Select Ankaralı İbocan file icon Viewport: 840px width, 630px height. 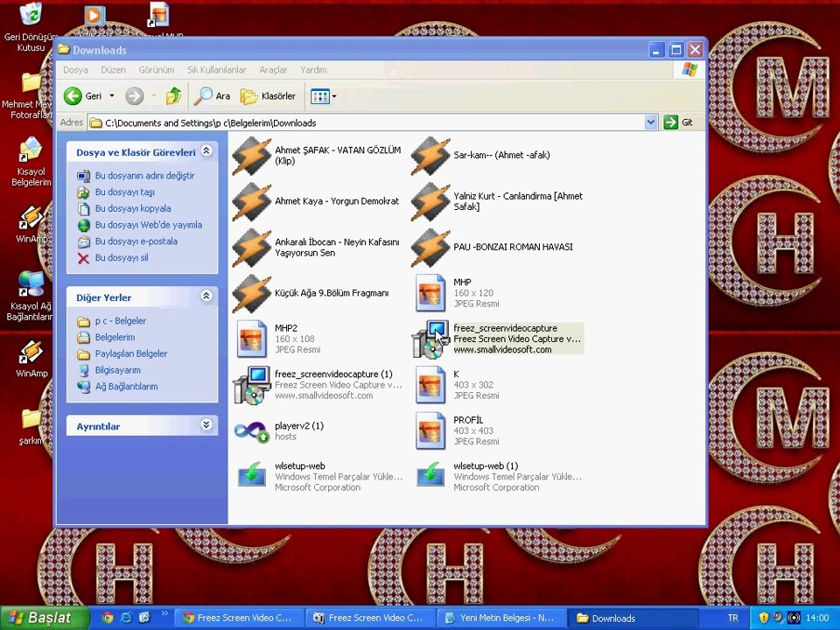(251, 248)
